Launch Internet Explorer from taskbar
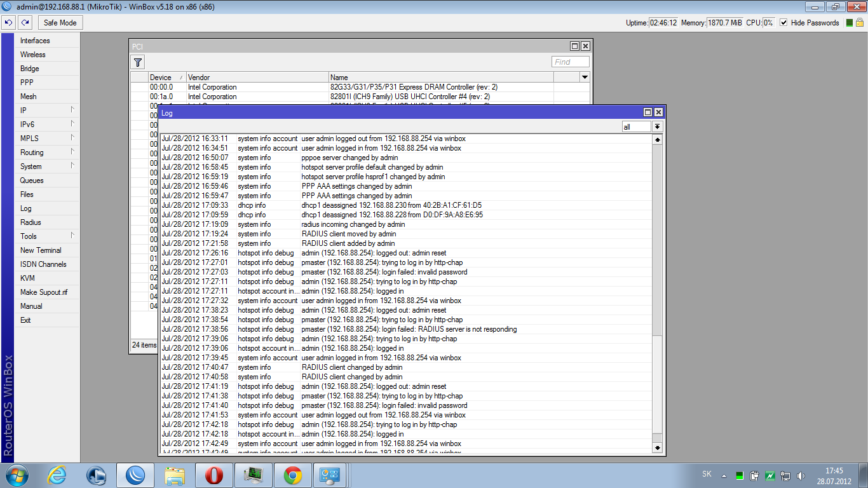The height and width of the screenshot is (488, 868). point(58,475)
